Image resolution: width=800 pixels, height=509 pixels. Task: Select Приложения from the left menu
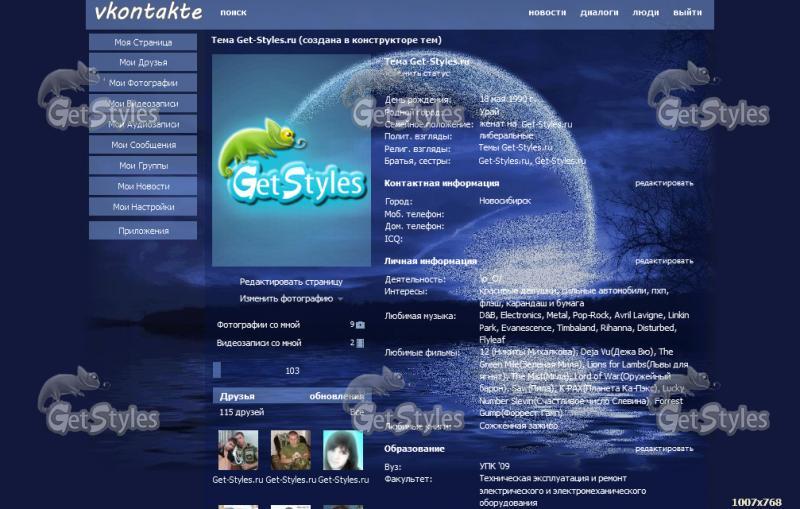coord(143,231)
